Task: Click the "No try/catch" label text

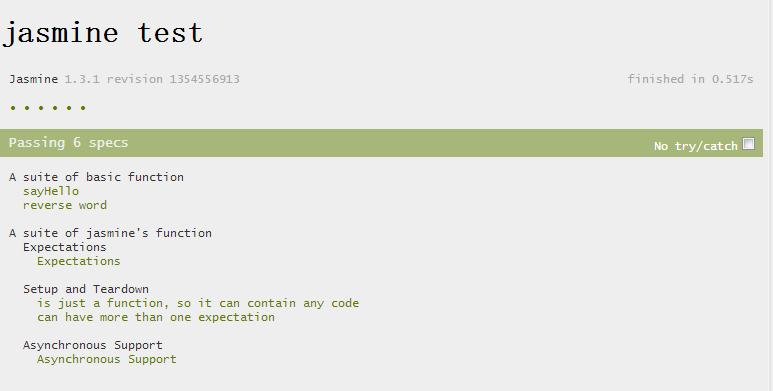Action: pyautogui.click(x=696, y=146)
